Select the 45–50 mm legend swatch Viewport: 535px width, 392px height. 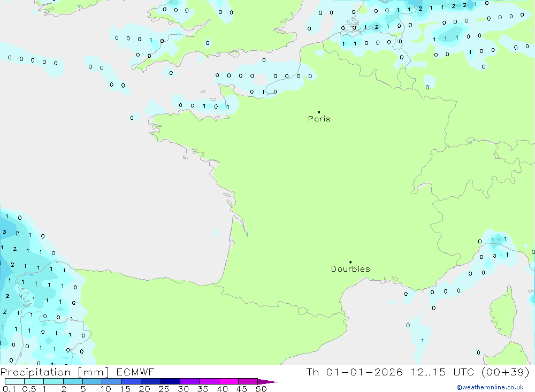click(248, 381)
